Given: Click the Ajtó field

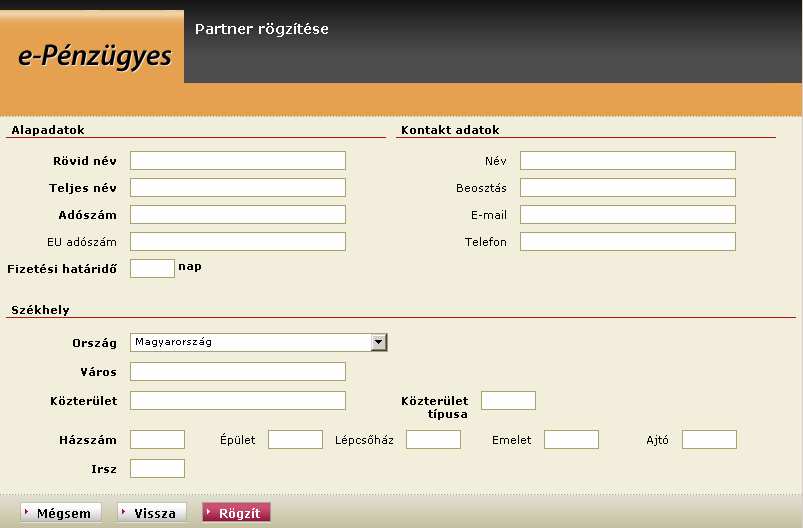Looking at the screenshot, I should click(709, 439).
